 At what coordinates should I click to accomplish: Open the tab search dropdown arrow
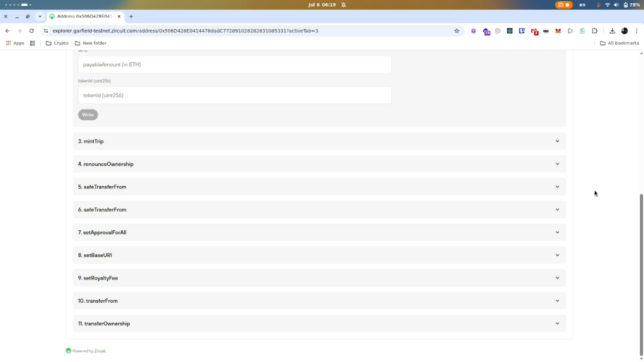tap(40, 16)
